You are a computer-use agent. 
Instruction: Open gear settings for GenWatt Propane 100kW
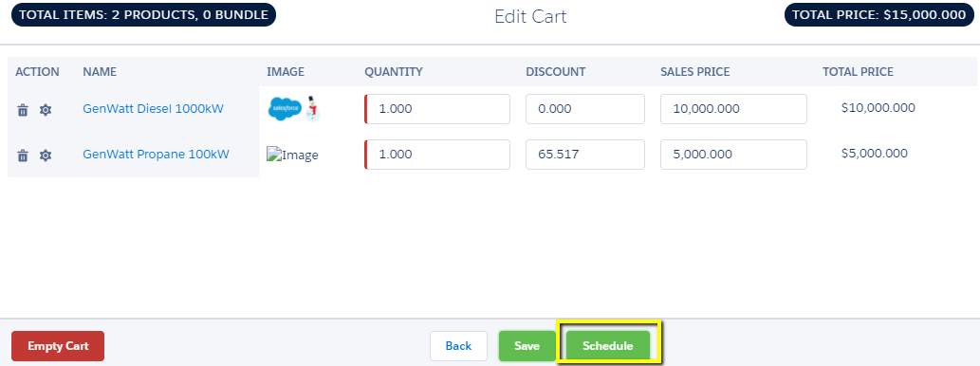(x=45, y=156)
